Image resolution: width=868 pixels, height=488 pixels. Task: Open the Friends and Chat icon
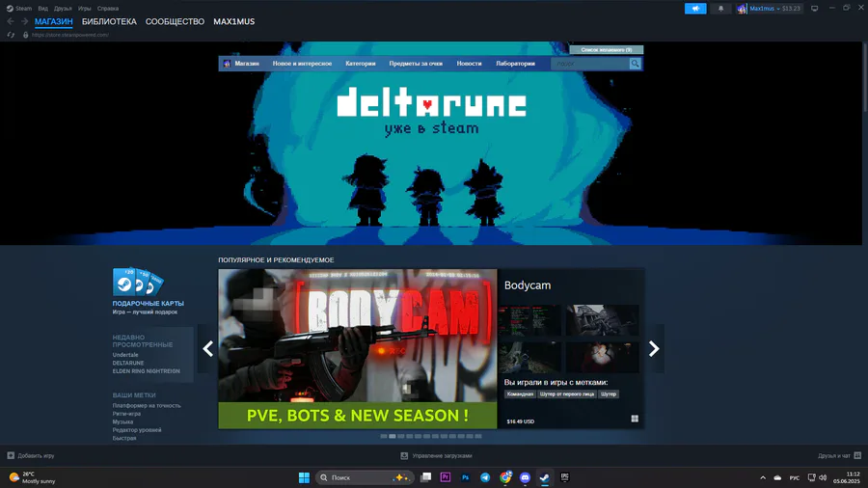(857, 455)
